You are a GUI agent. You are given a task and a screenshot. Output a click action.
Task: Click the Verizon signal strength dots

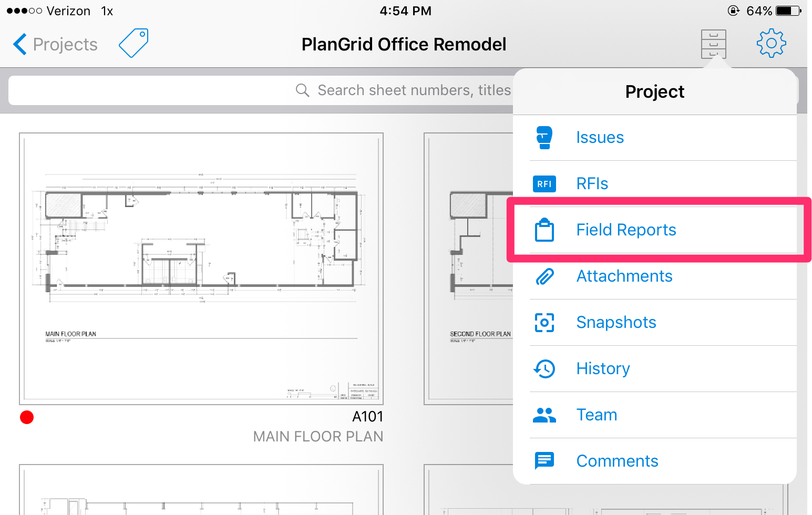click(x=24, y=11)
